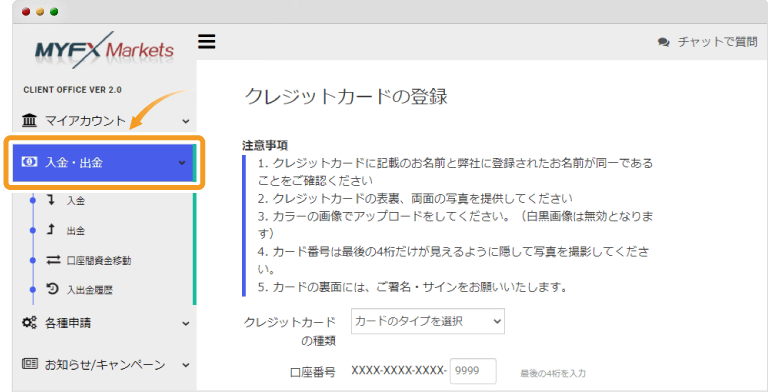Click the 各種申請 gears icon
Screen dimensions: 768x392
click(29, 322)
